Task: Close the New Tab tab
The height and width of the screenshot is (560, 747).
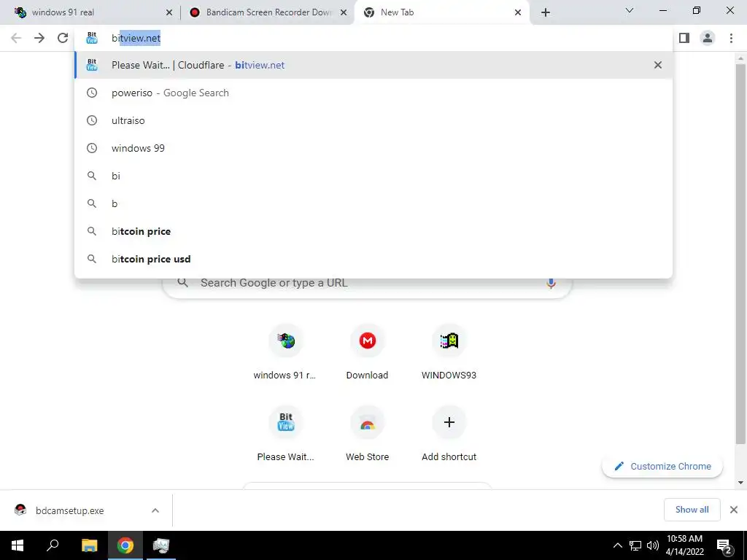Action: (518, 13)
